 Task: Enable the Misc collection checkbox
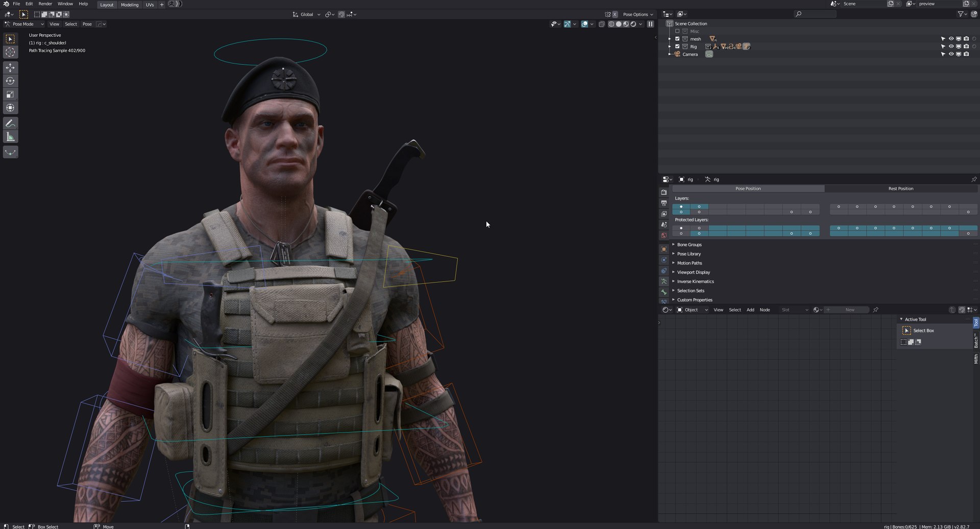click(x=677, y=31)
